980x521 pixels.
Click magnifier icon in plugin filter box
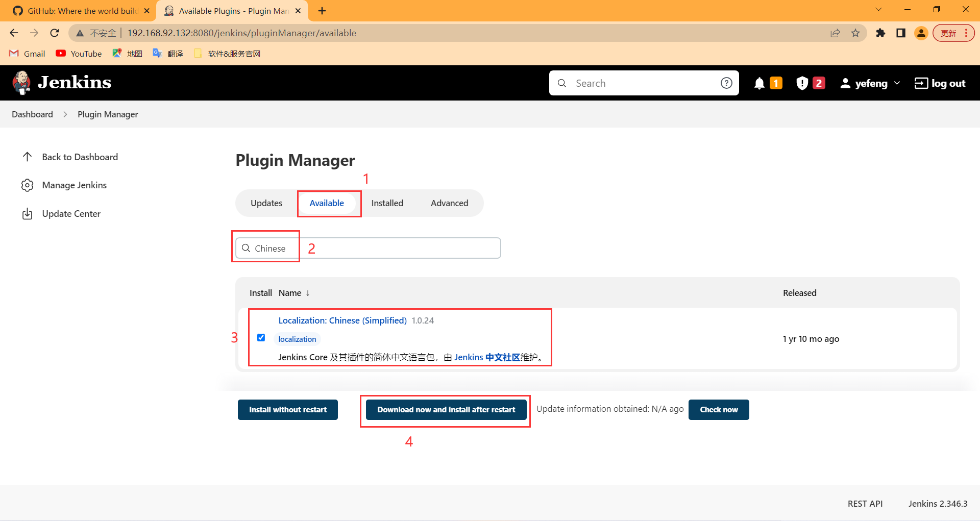pos(246,248)
